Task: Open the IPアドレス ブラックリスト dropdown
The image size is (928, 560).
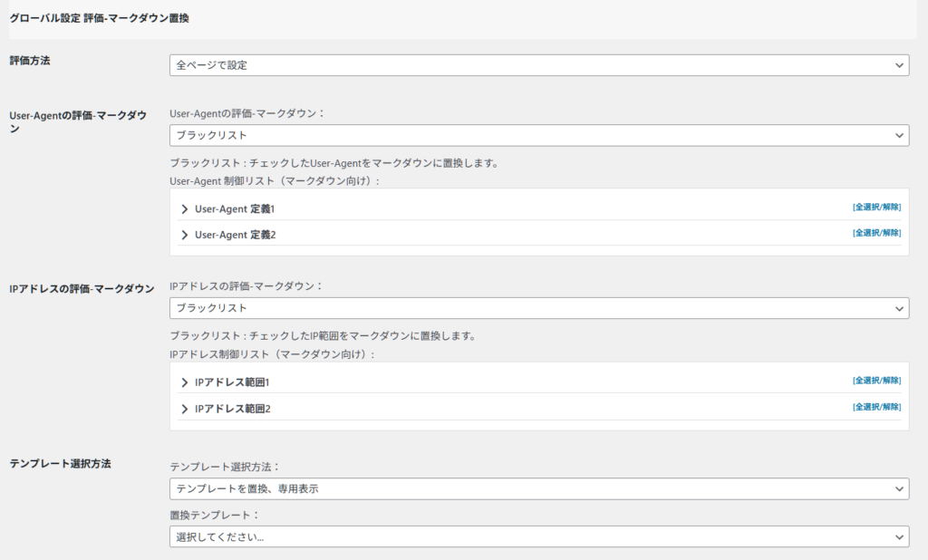Action: pyautogui.click(x=538, y=308)
